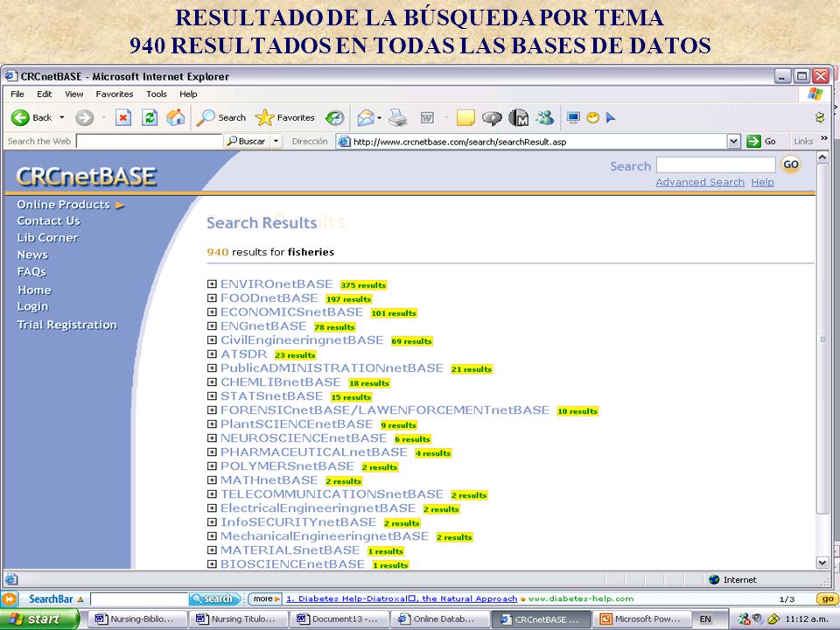Click the yellow note icon in toolbar

pos(465,117)
